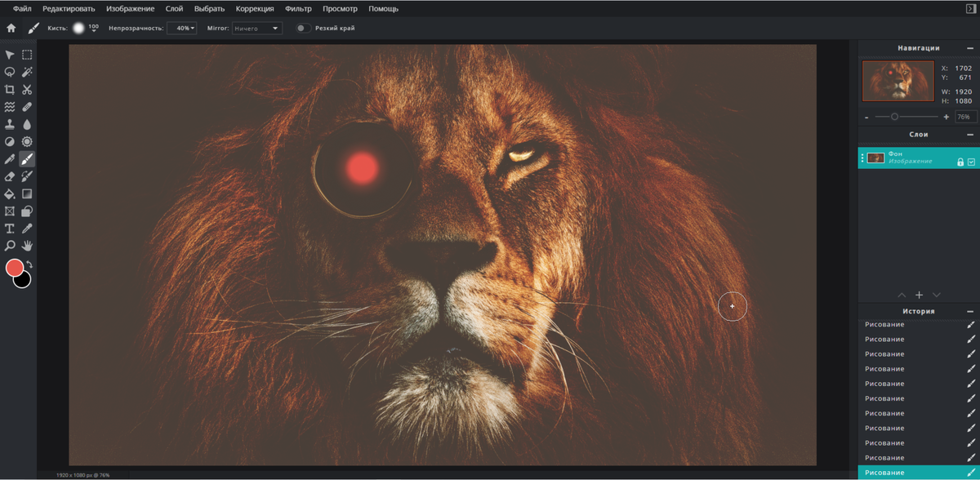Open the Mirror Ничего dropdown
980x480 pixels.
coord(256,28)
